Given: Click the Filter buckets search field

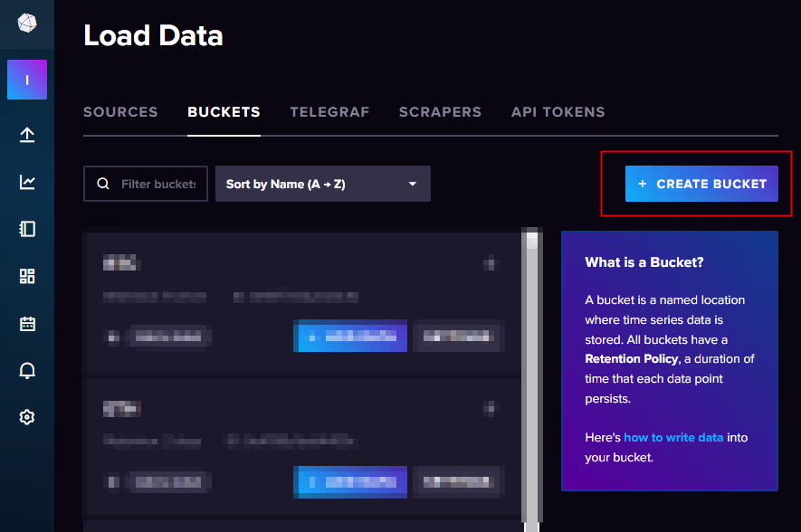Looking at the screenshot, I should (x=146, y=184).
